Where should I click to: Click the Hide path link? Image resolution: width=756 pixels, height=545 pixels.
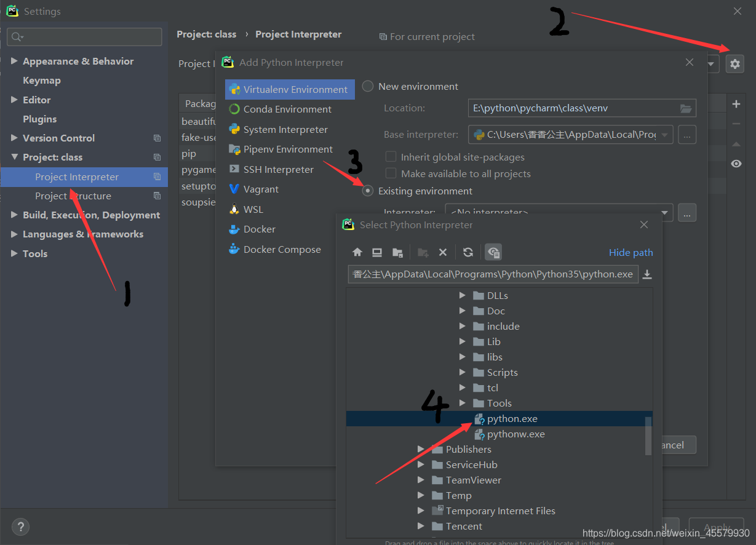tap(631, 253)
